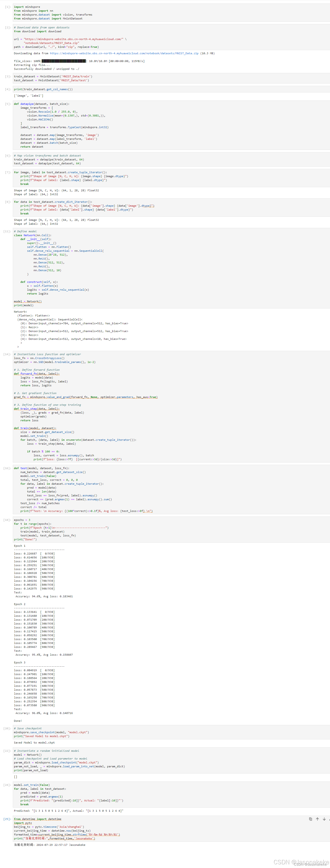Select cell prompt [22]

click(7, 751)
